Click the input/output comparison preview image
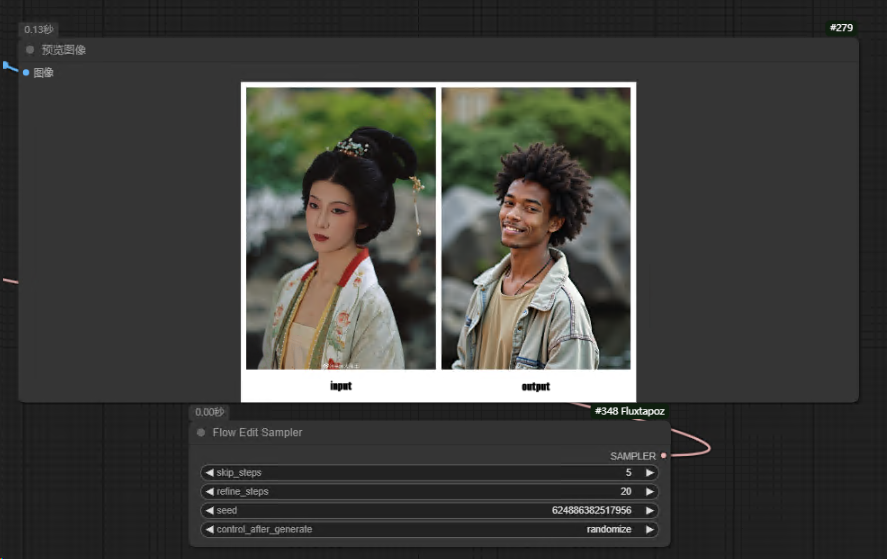The height and width of the screenshot is (559, 887). point(438,241)
